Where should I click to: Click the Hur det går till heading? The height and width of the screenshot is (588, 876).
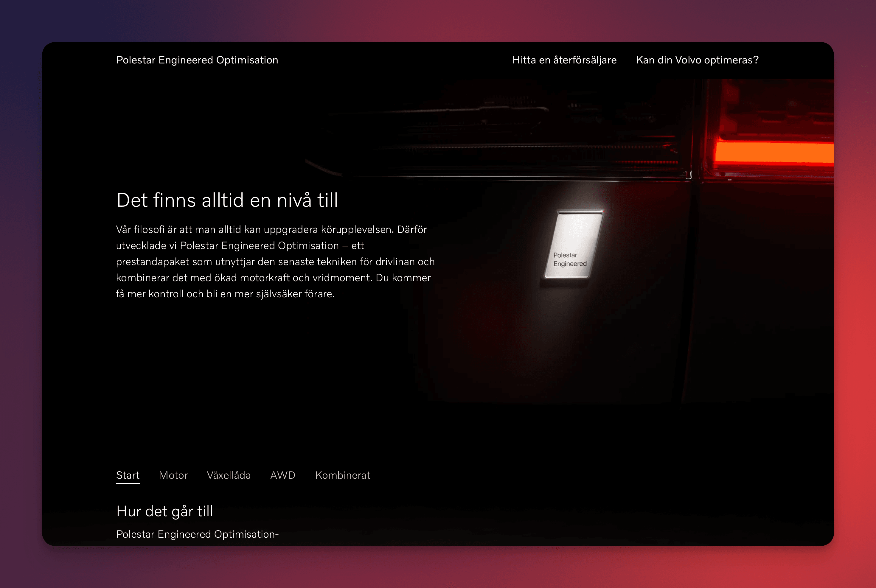(165, 511)
